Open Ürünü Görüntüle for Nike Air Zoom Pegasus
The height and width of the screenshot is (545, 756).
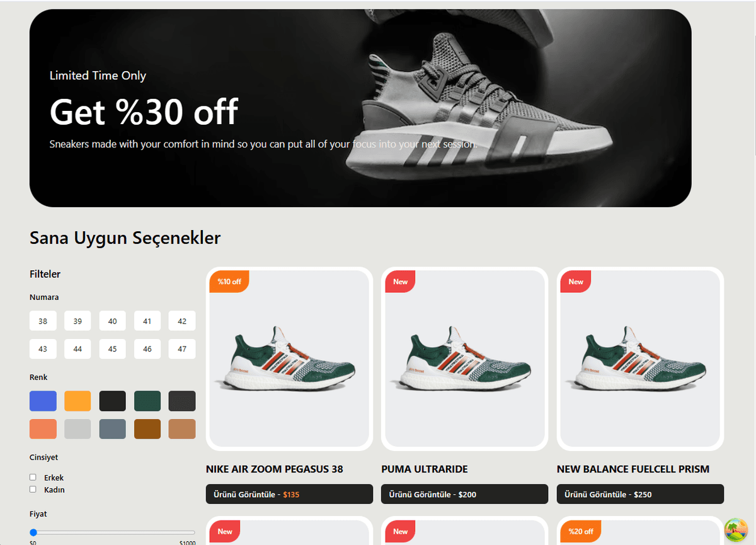289,494
